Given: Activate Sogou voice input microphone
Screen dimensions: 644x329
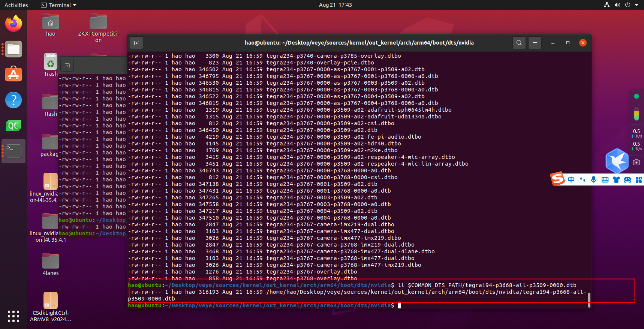Looking at the screenshot, I should coord(593,179).
